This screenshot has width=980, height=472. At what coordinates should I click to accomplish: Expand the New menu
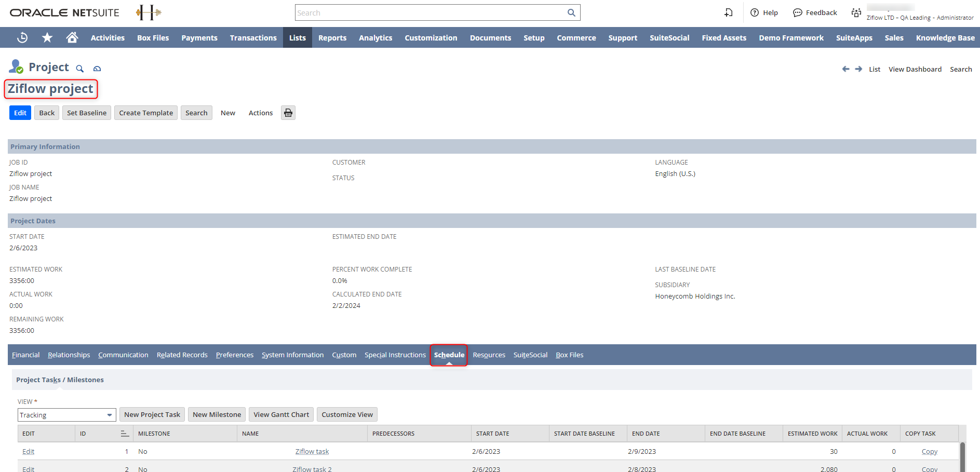pyautogui.click(x=228, y=113)
